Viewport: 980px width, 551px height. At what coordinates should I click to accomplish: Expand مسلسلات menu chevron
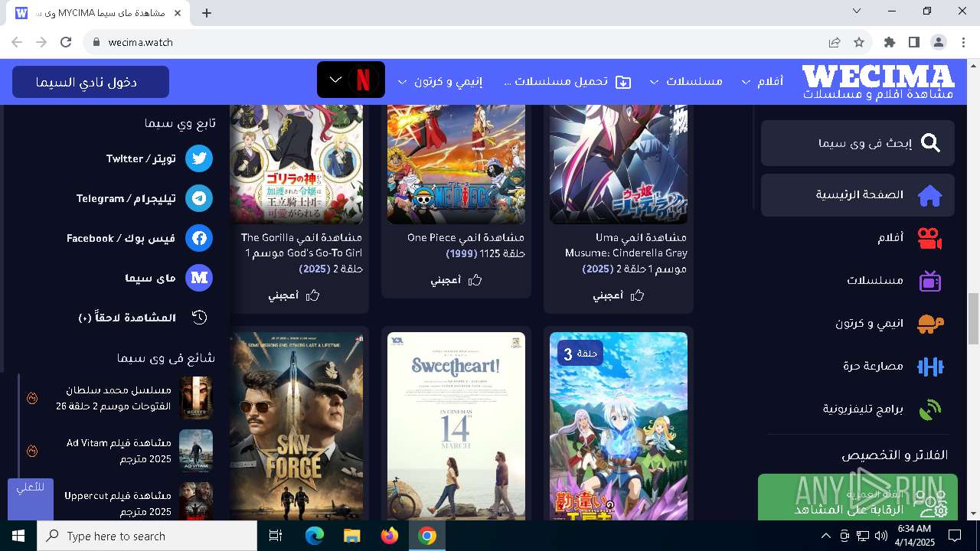[x=653, y=82]
